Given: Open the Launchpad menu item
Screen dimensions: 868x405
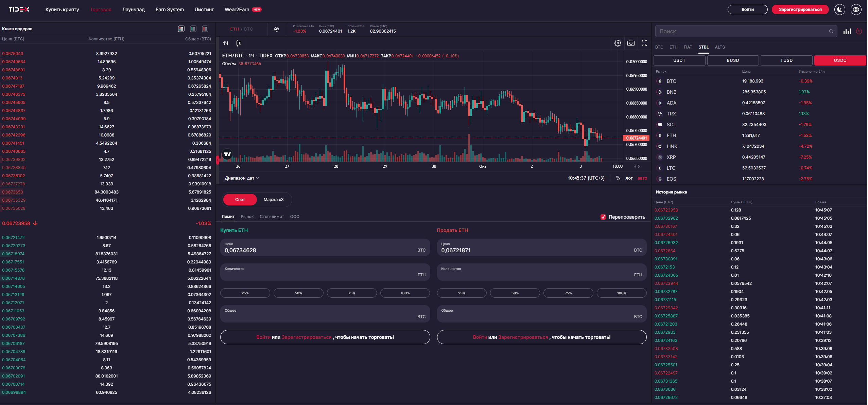Looking at the screenshot, I should (133, 10).
